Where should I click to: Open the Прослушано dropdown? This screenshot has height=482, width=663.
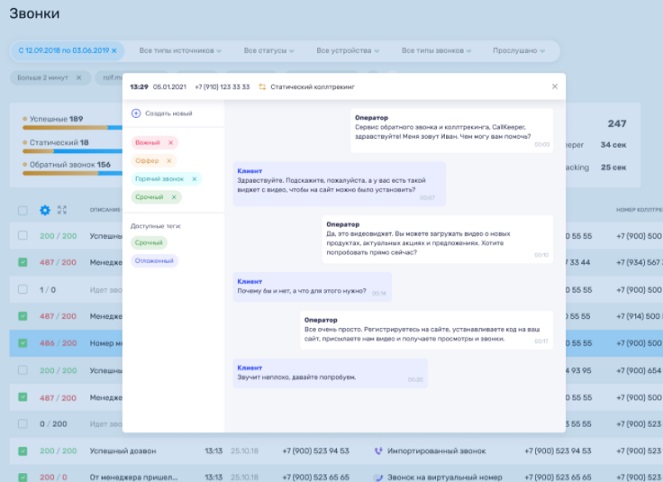pos(518,51)
